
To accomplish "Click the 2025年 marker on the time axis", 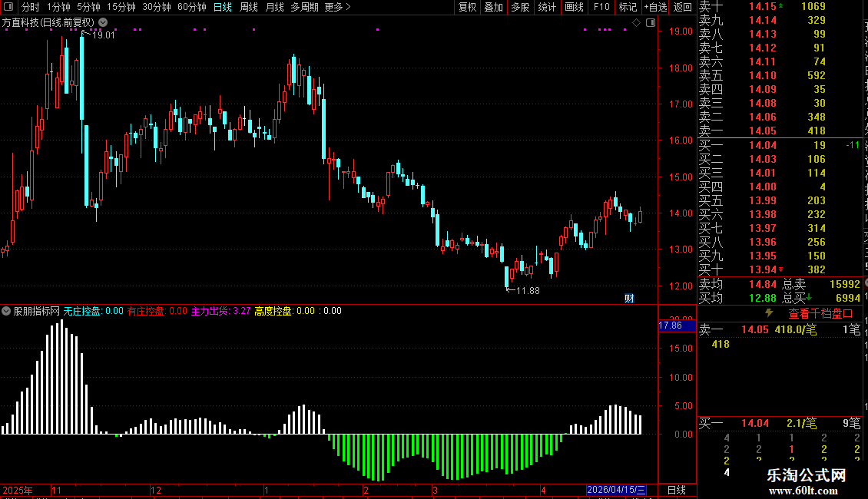I will (18, 490).
